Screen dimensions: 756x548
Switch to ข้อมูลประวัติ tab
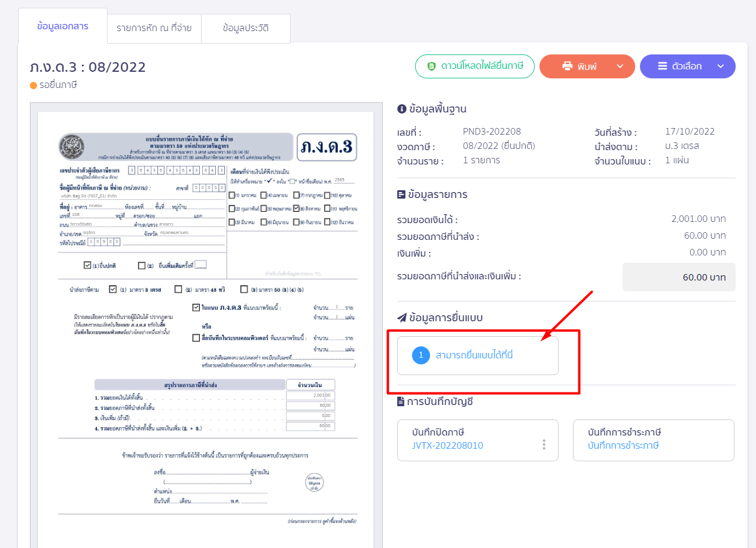coord(245,28)
